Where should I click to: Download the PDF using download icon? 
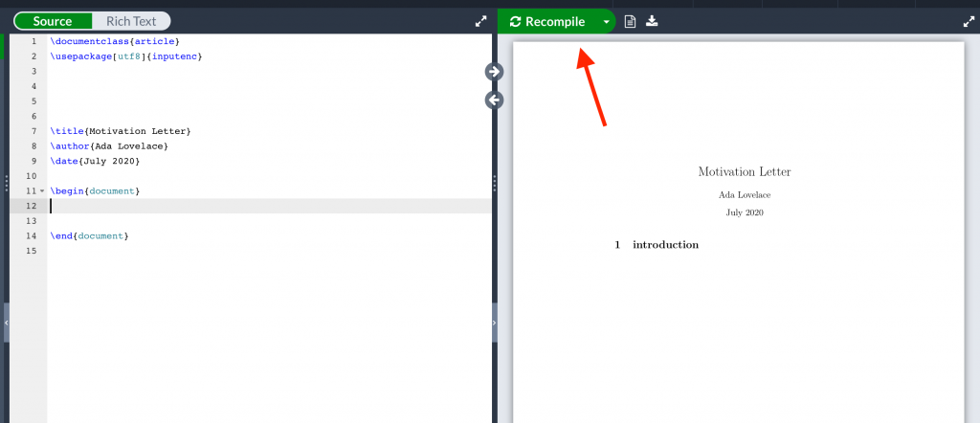pos(652,21)
